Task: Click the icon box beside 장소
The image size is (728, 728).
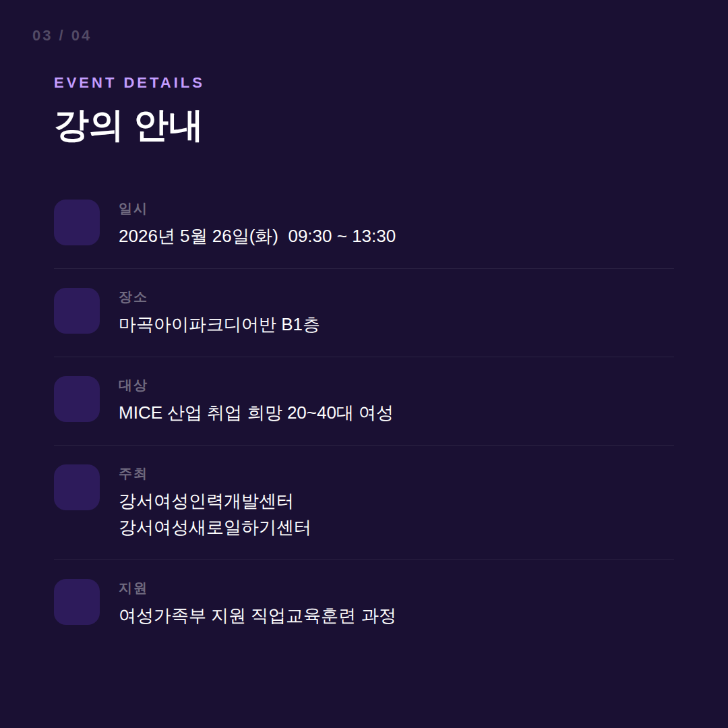Action: 77,311
